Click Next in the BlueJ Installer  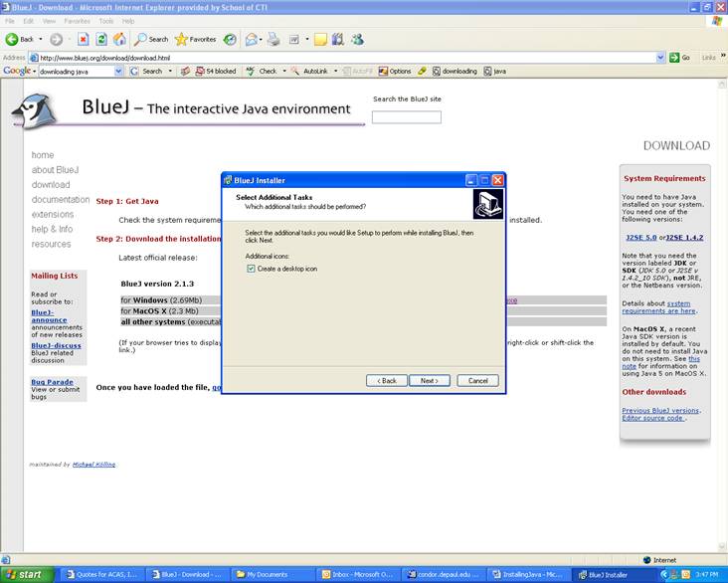[x=429, y=380]
